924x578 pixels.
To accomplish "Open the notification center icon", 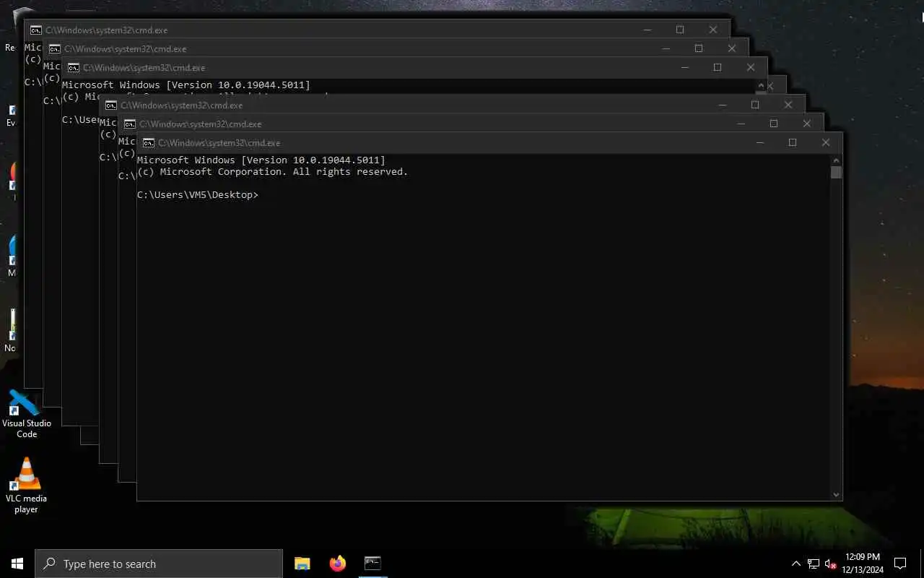I will click(x=900, y=564).
